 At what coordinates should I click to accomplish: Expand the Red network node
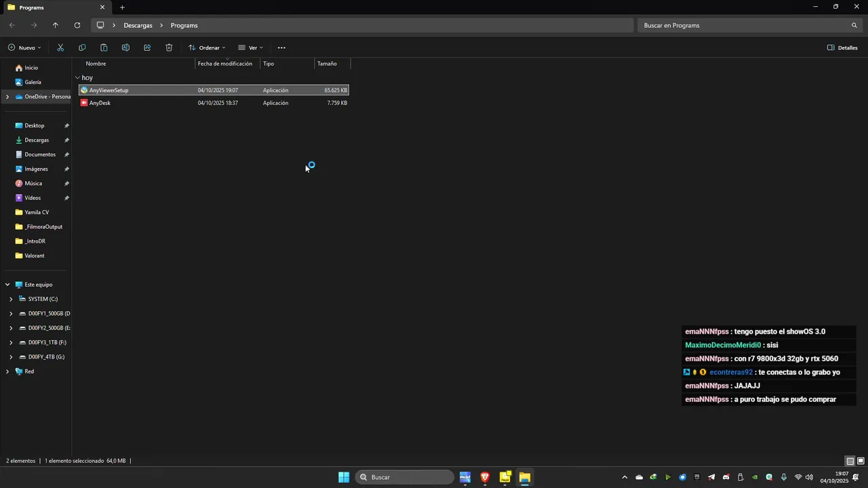click(x=7, y=371)
